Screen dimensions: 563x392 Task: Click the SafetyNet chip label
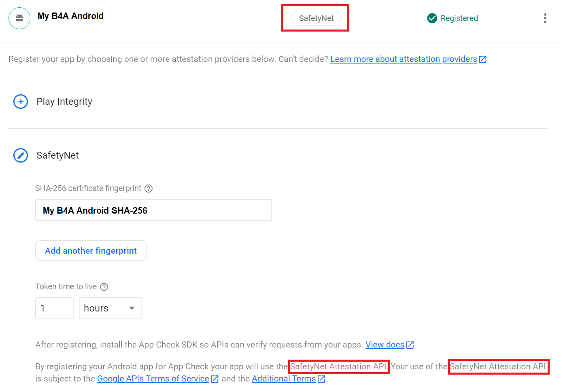[316, 18]
